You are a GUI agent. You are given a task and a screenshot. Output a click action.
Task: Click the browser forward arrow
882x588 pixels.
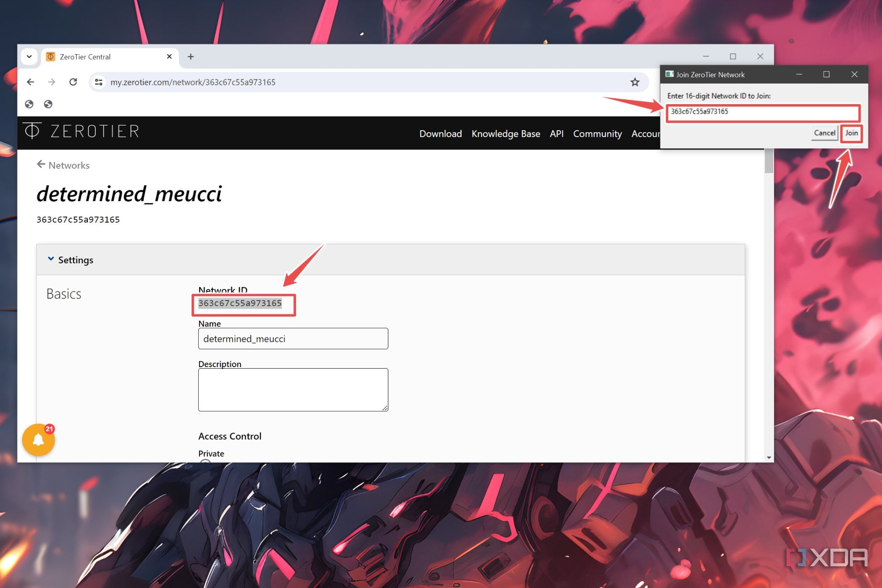pyautogui.click(x=52, y=82)
